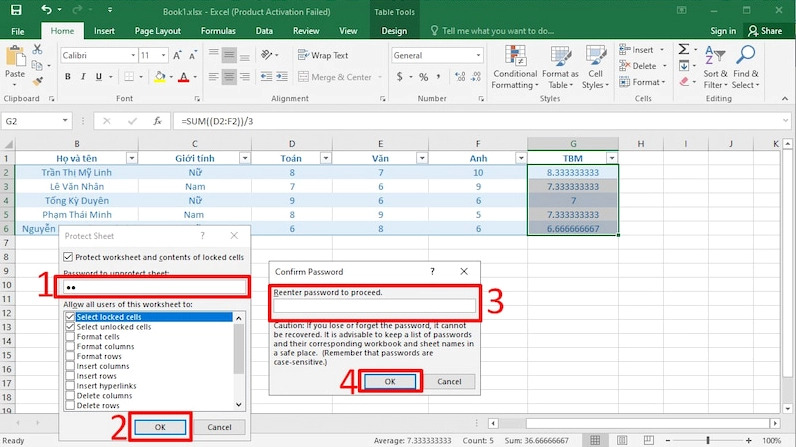Open the General number format dropdown
Viewport: 796px width, 447px height.
478,55
